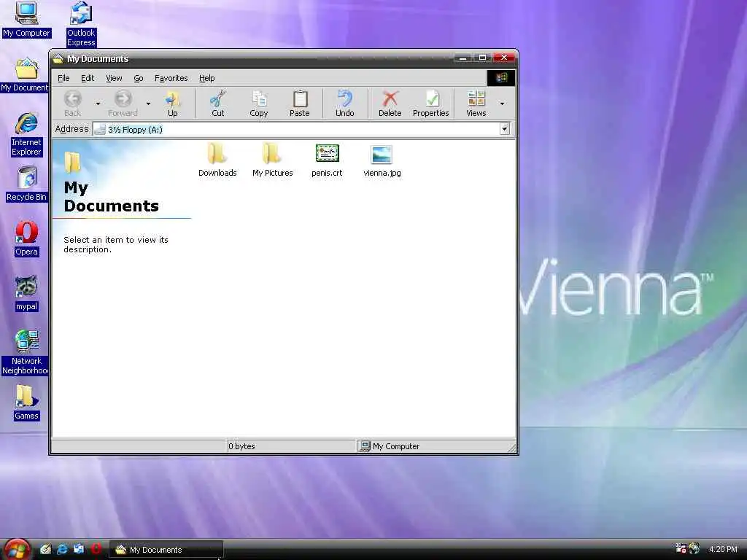Click the task scheduler tray icon
Viewport: 747px width, 560px height.
681,548
